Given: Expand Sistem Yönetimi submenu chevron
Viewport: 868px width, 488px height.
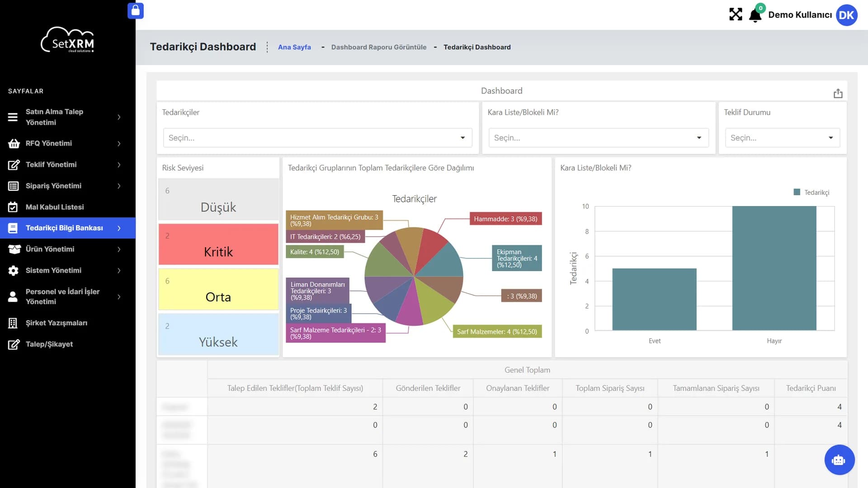Looking at the screenshot, I should coord(119,270).
